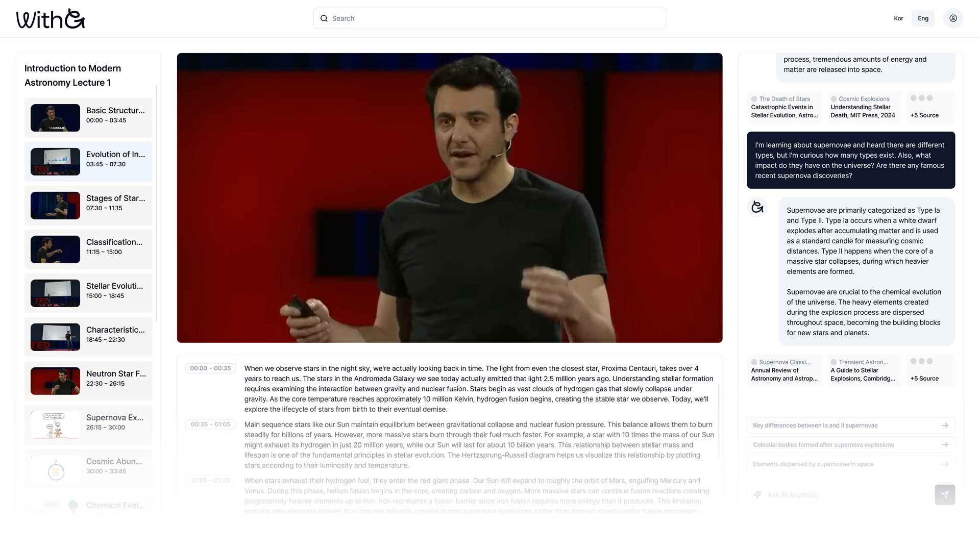Open Supernova Classi... source card
This screenshot has height=551, width=980.
point(785,370)
